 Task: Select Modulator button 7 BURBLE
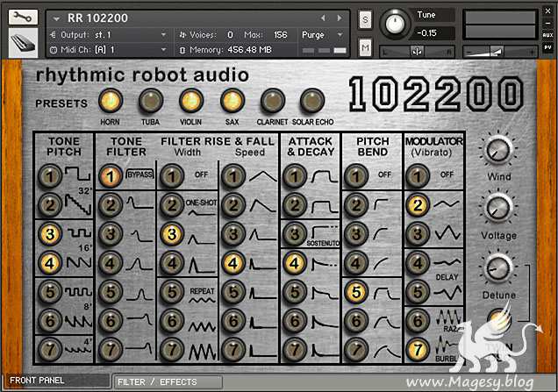pyautogui.click(x=418, y=350)
